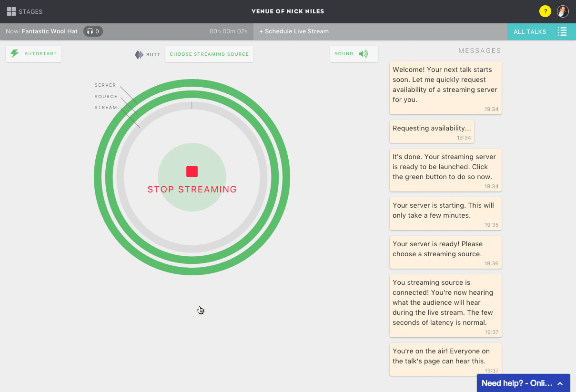576x392 pixels.
Task: Click the 'Your server is ready!' message
Action: tap(445, 252)
